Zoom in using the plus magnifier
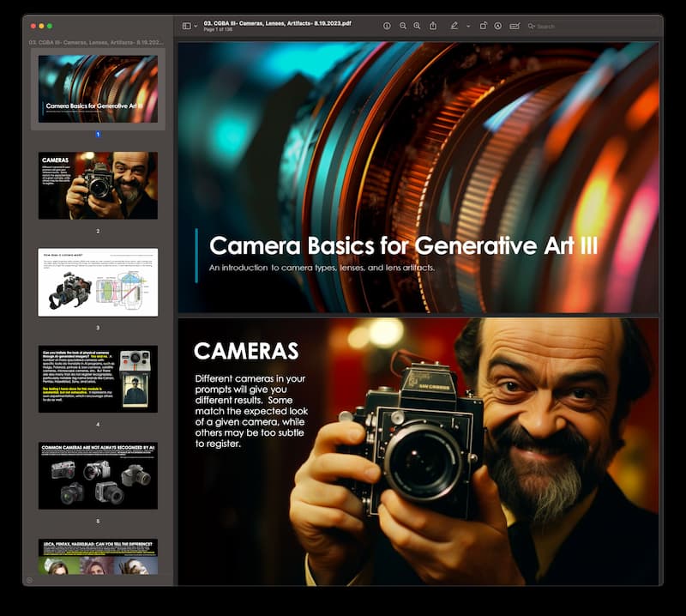686x616 pixels. (x=417, y=27)
